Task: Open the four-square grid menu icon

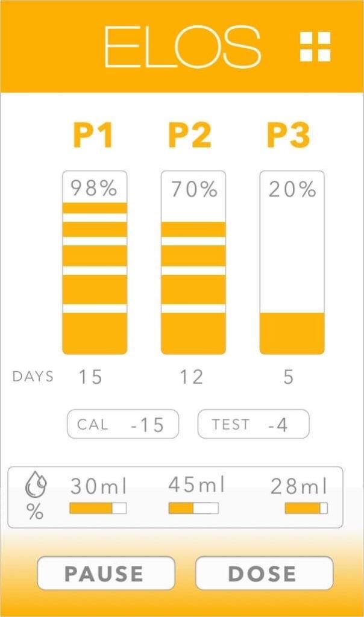Action: coord(315,46)
